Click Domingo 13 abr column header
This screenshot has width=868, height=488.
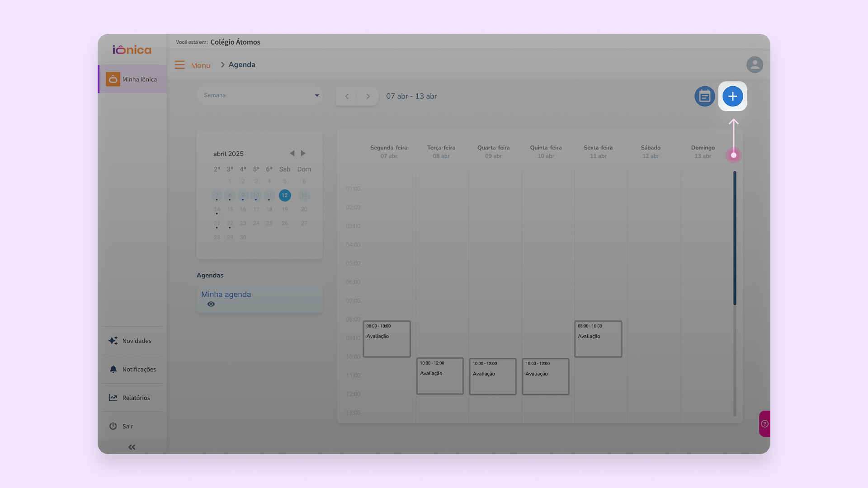703,152
